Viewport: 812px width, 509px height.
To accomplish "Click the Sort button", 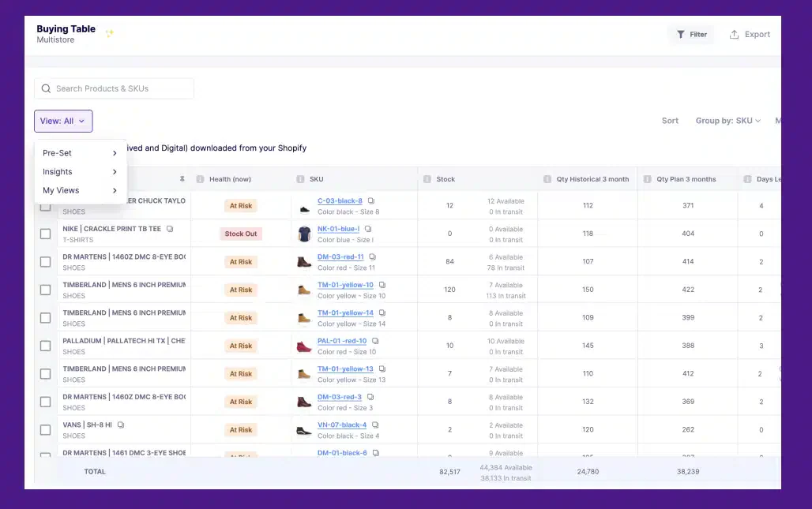I will point(670,121).
